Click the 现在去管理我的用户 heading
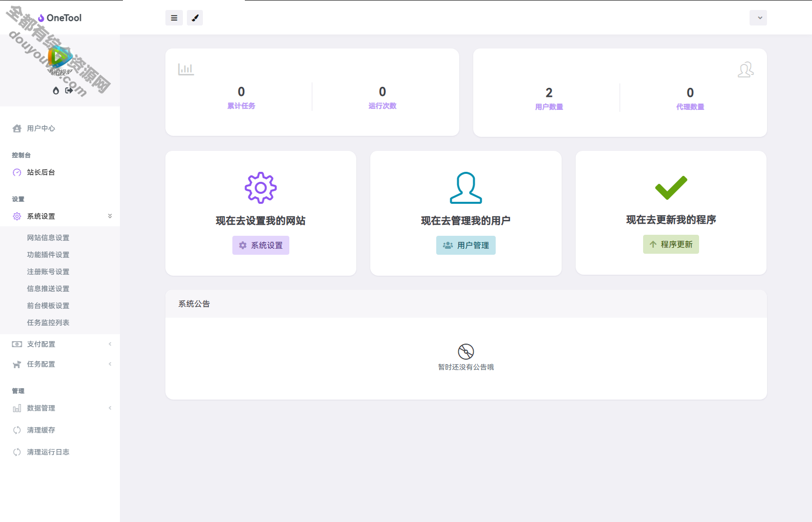Screen dimensions: 812x522 466,221
